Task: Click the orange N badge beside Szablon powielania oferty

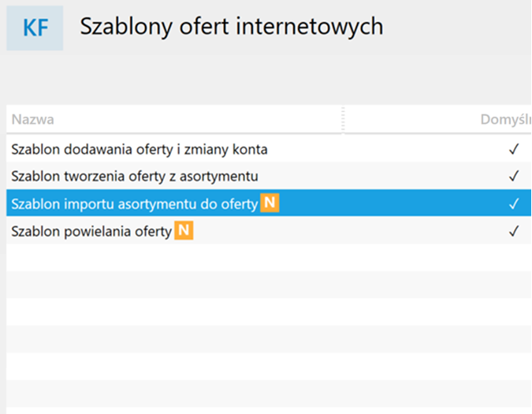Action: click(184, 230)
